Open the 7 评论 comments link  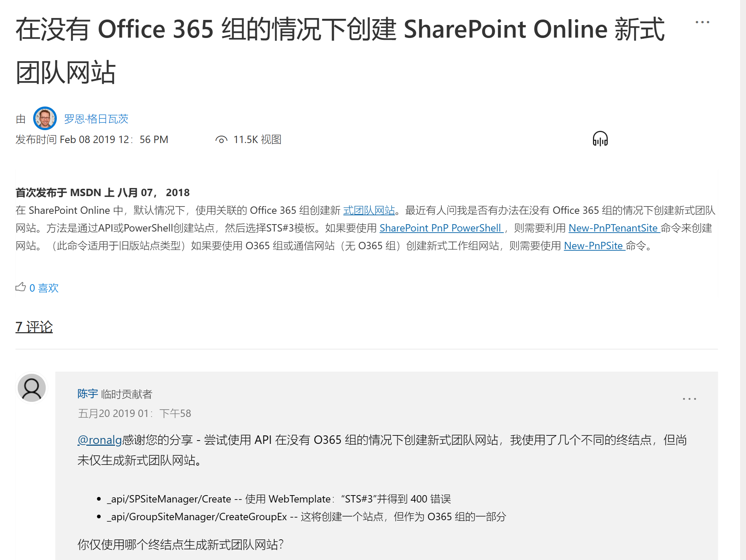pos(34,327)
